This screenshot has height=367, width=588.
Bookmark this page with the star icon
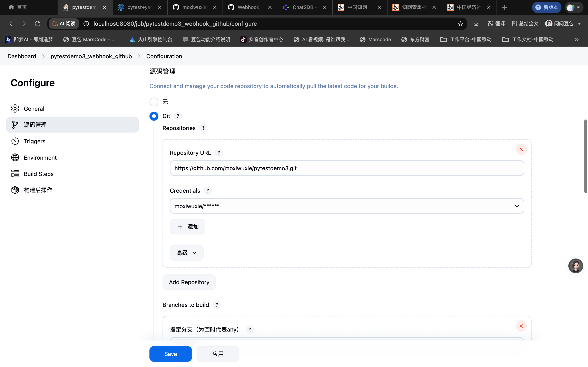(x=460, y=23)
